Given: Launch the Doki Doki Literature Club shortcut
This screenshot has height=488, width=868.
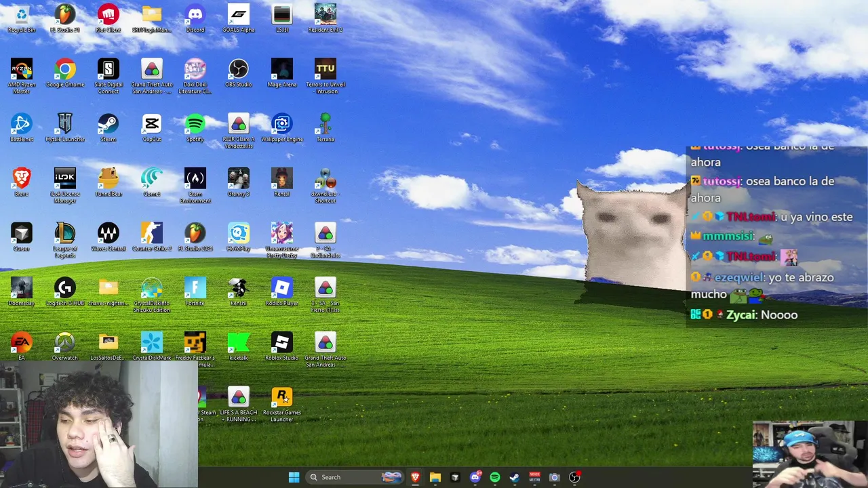Looking at the screenshot, I should [x=195, y=76].
